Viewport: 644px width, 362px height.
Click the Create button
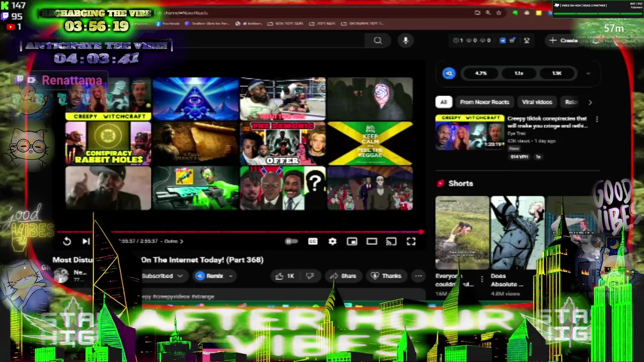click(x=564, y=41)
